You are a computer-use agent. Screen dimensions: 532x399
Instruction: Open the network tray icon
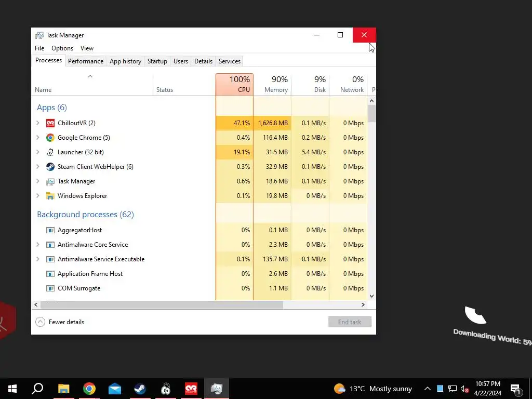pyautogui.click(x=453, y=389)
